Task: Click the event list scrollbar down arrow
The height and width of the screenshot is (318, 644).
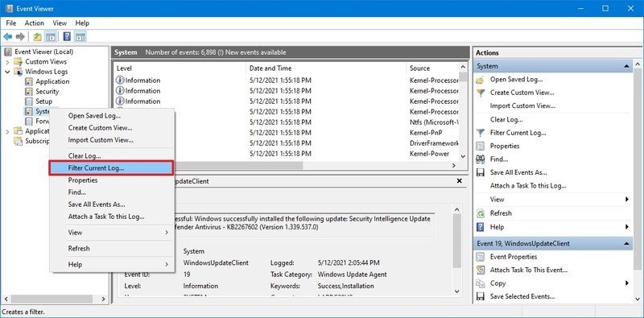Action: (463, 156)
